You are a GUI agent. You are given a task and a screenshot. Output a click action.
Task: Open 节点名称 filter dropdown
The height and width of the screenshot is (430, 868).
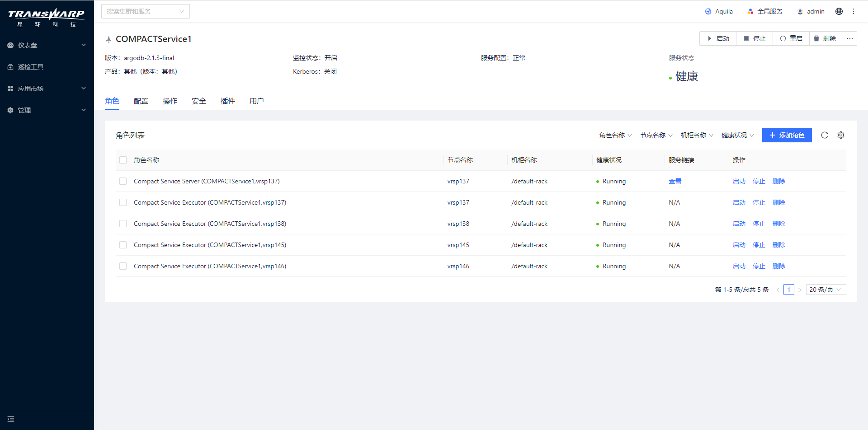pos(656,135)
